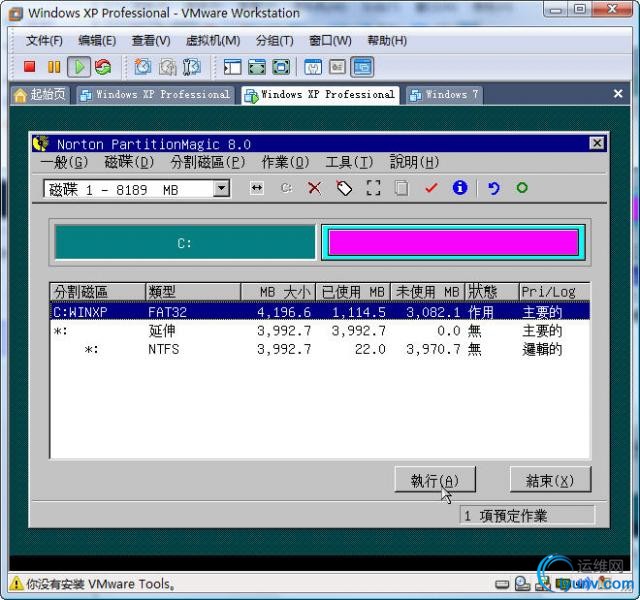Open the snapshot manager icon
640x600 pixels.
(191, 67)
